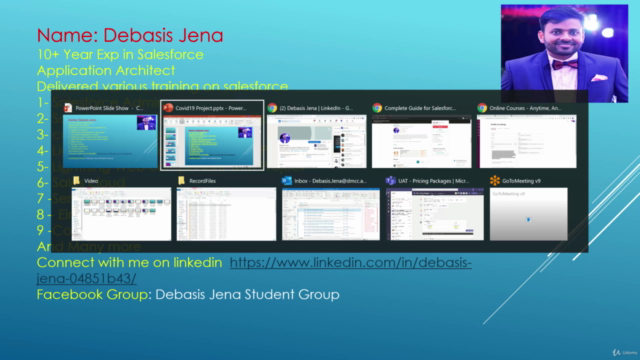The width and height of the screenshot is (640, 360).
Task: Switch to Debasis Jena LinkedIn Chrome thumbnail
Action: [317, 141]
